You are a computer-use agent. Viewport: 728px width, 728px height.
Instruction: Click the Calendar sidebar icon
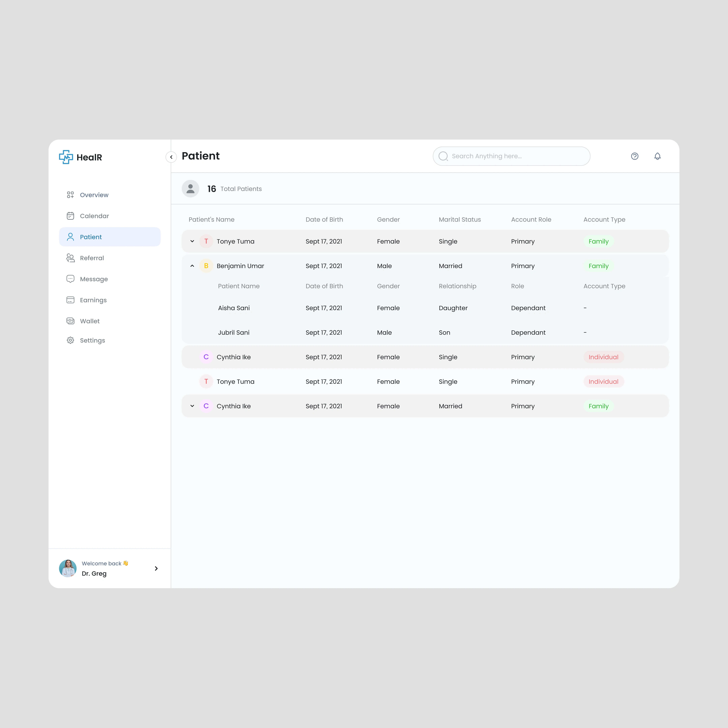coord(70,216)
